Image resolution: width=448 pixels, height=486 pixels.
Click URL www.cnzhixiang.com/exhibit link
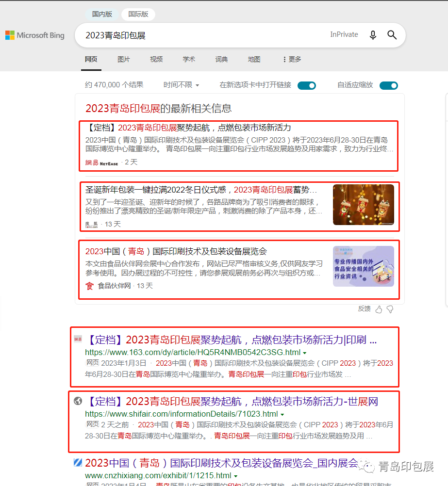(x=158, y=475)
